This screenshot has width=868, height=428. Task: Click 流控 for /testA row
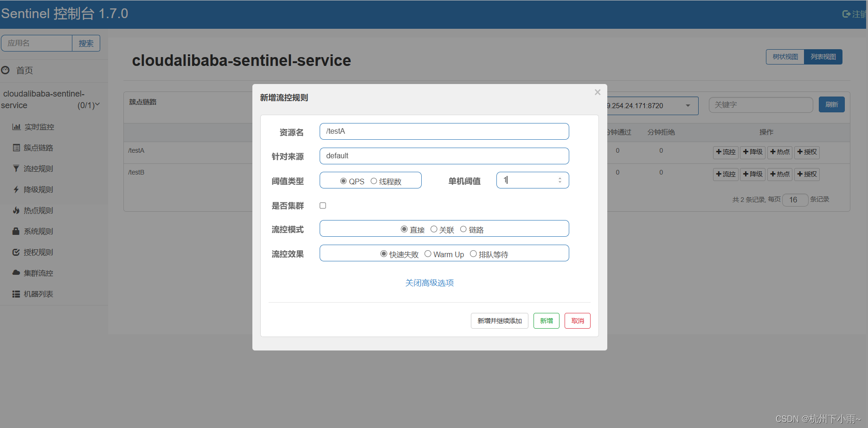coord(726,152)
